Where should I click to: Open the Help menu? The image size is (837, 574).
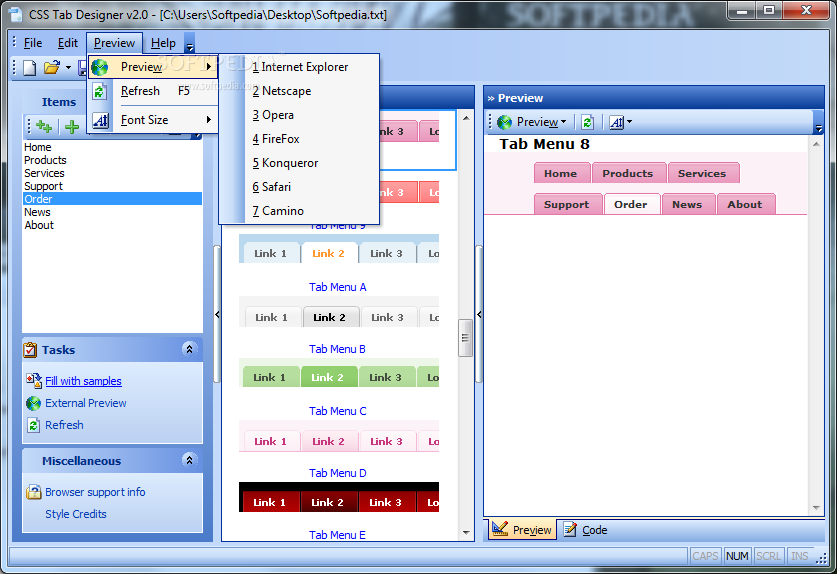point(163,43)
